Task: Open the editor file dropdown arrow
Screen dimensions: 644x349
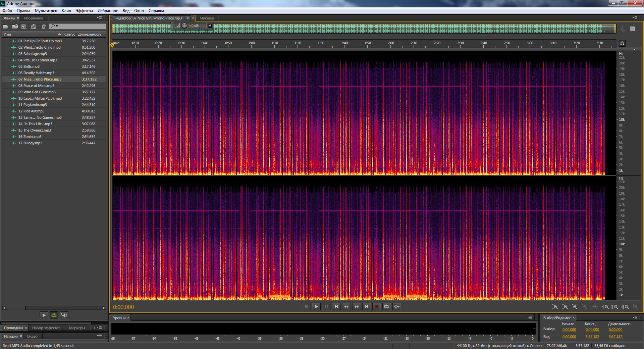Action: pyautogui.click(x=188, y=18)
